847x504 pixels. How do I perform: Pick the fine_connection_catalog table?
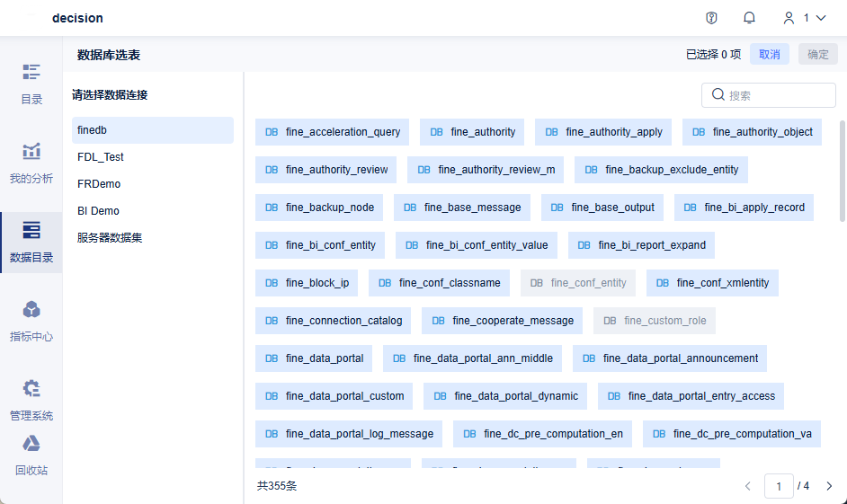[x=333, y=321]
